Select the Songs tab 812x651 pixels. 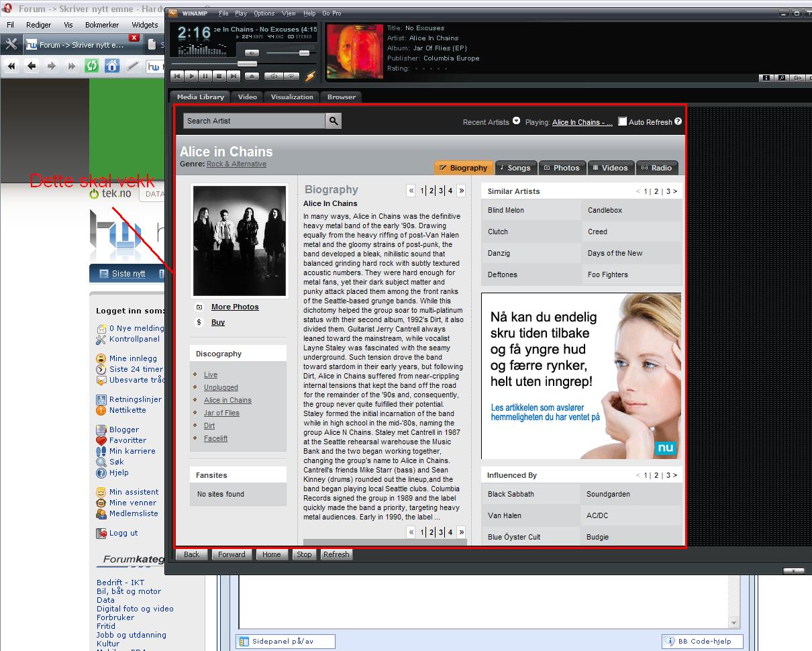pos(515,168)
